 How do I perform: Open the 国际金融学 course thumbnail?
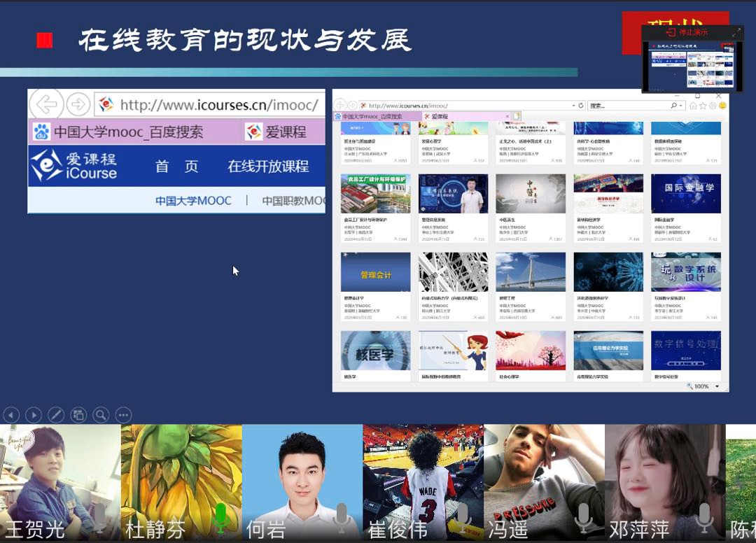(x=686, y=194)
